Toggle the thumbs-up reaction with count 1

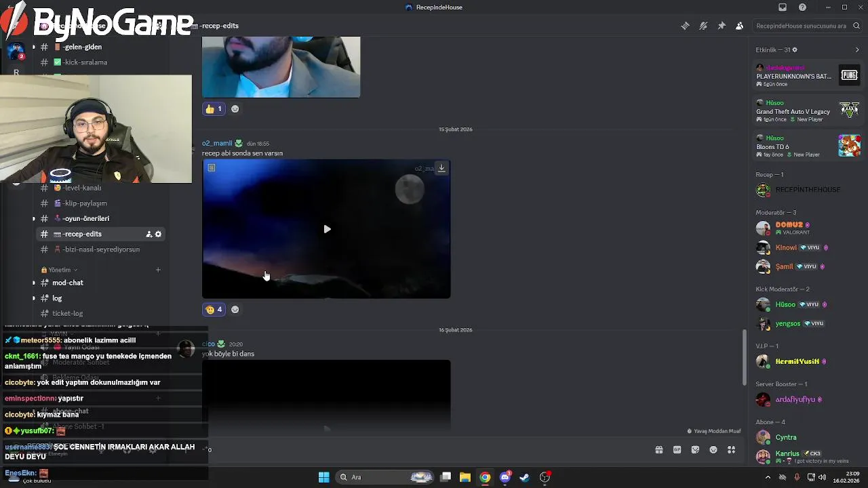click(214, 108)
